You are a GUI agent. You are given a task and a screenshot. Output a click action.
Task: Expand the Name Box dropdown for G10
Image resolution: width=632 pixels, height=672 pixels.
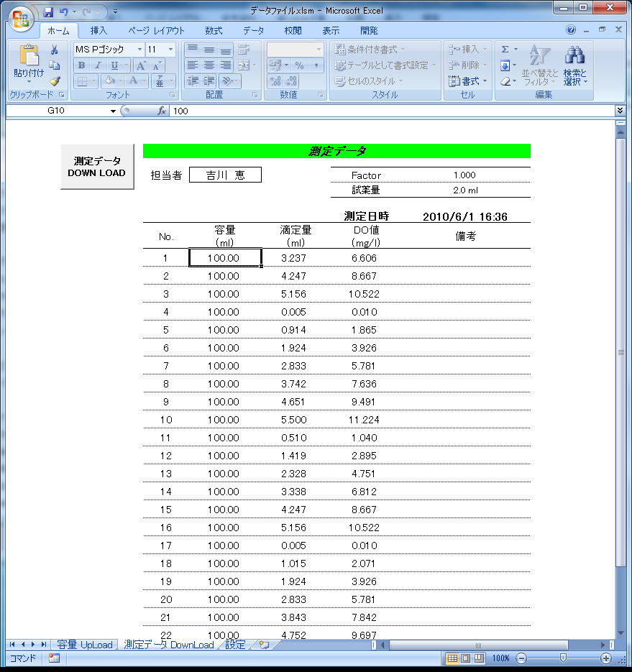[113, 111]
